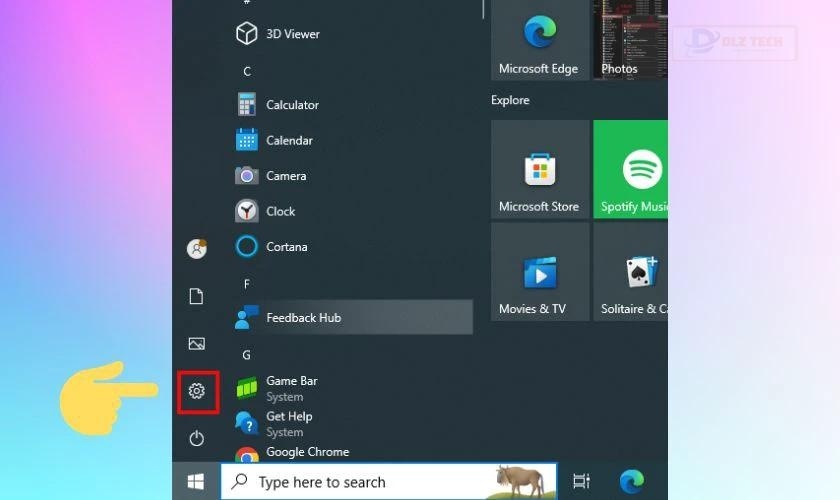Viewport: 840px width, 500px height.
Task: Click the letter G group header
Action: 247,355
